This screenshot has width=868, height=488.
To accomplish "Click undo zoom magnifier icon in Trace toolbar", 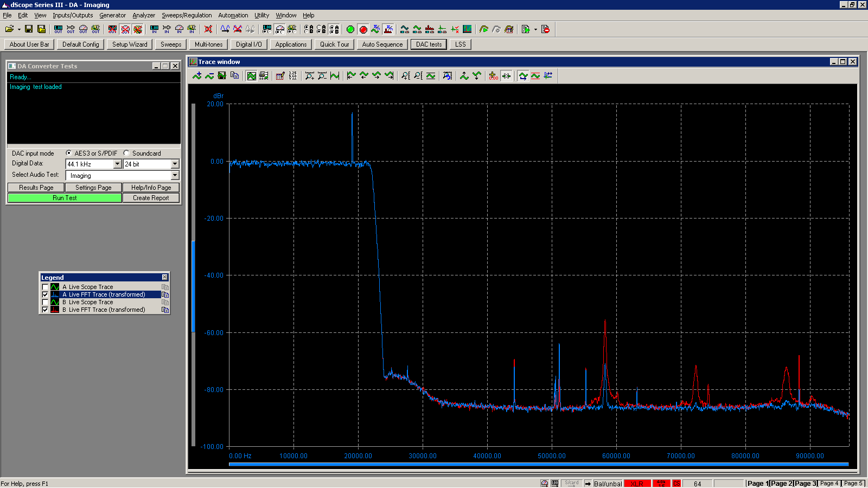I will coord(447,76).
